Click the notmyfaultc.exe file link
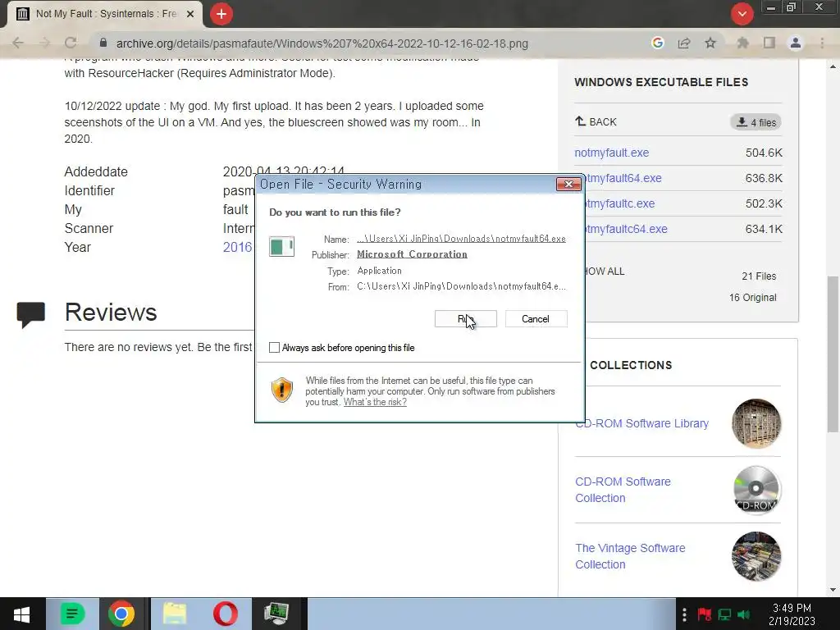The height and width of the screenshot is (630, 840). tap(619, 203)
